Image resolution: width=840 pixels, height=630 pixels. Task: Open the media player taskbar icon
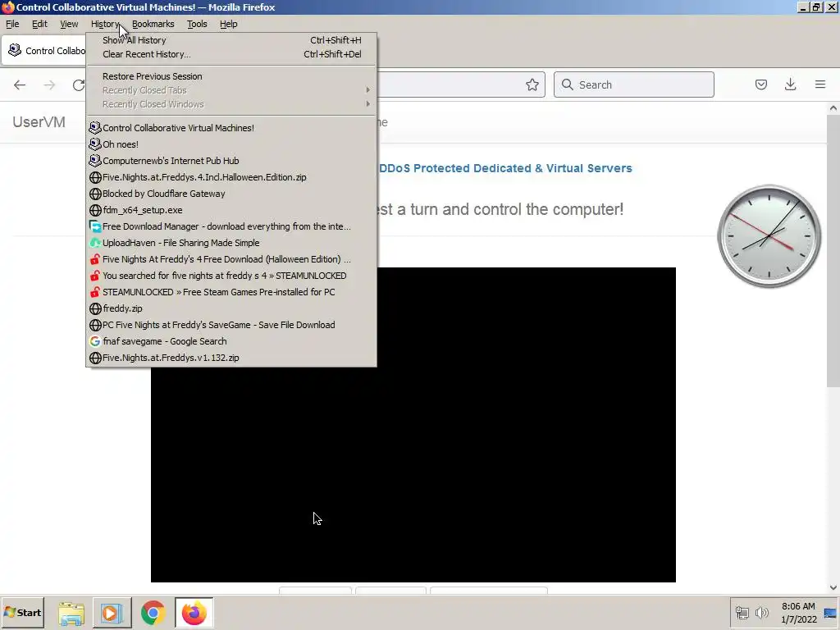click(112, 613)
